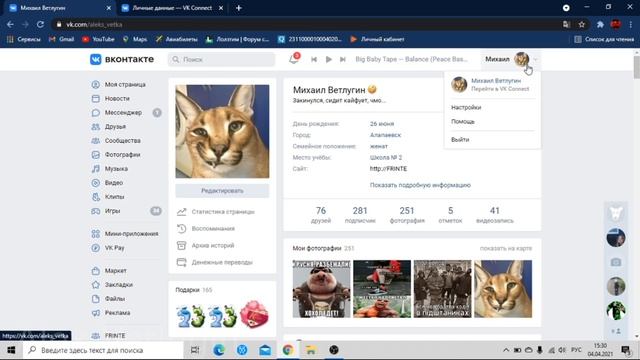Go to VK Connect via Михаил Ветлугин entry
Viewport: 640px width, 360px height.
coord(492,84)
